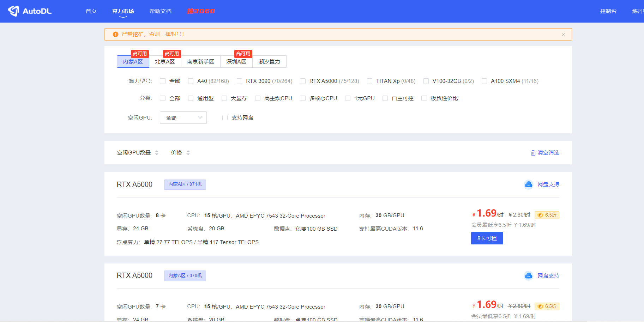Click 网盘支持 link on 070机 card
This screenshot has width=644, height=322.
(x=548, y=276)
